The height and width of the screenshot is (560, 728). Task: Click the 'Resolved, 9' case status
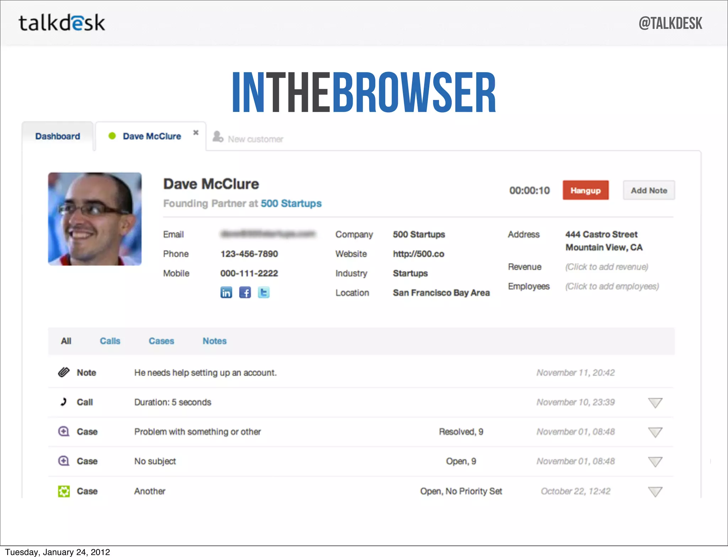461,432
